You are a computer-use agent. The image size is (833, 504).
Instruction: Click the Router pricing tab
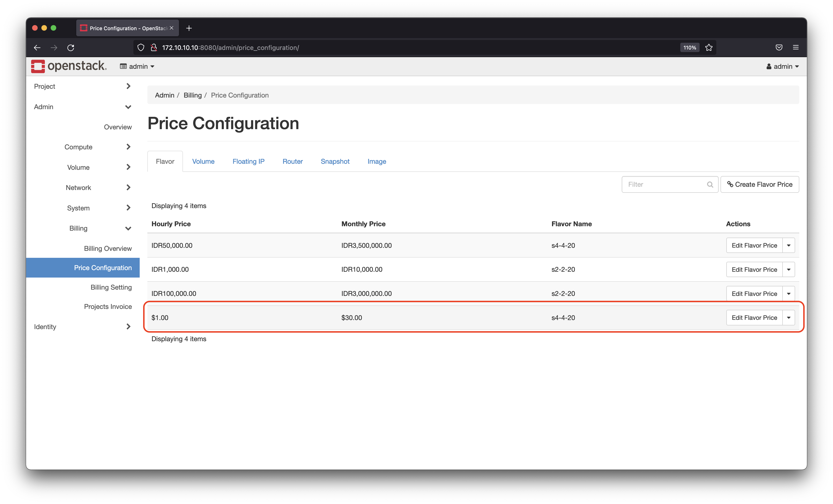292,160
